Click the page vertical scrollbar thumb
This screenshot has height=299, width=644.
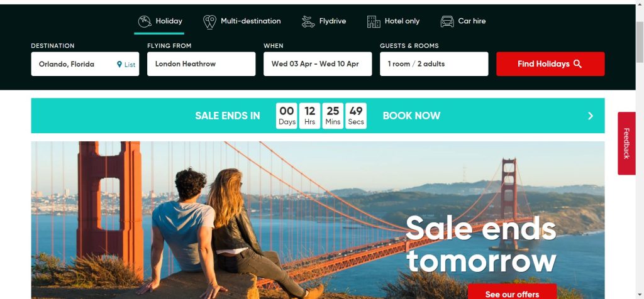[x=640, y=42]
